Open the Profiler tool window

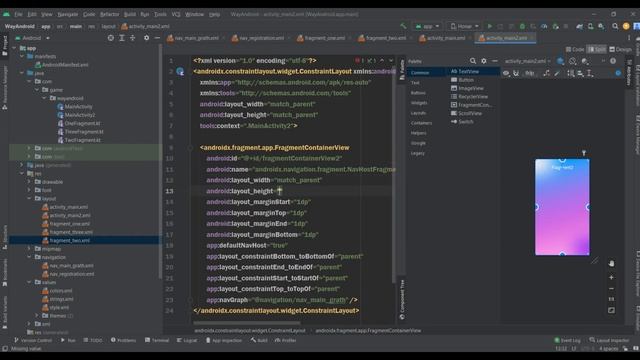click(285, 340)
